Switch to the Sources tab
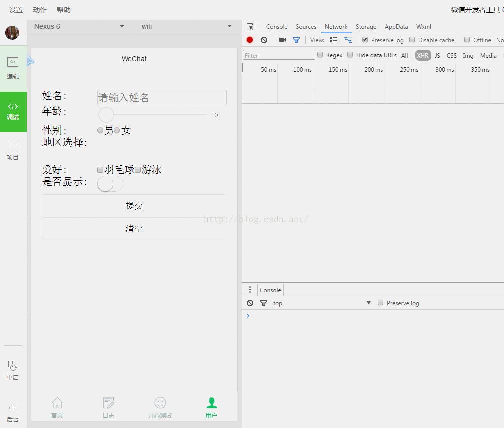 click(306, 27)
